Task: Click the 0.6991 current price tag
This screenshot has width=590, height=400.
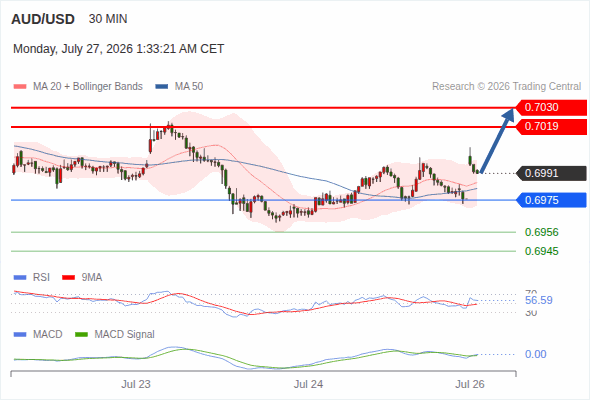Action: point(550,173)
